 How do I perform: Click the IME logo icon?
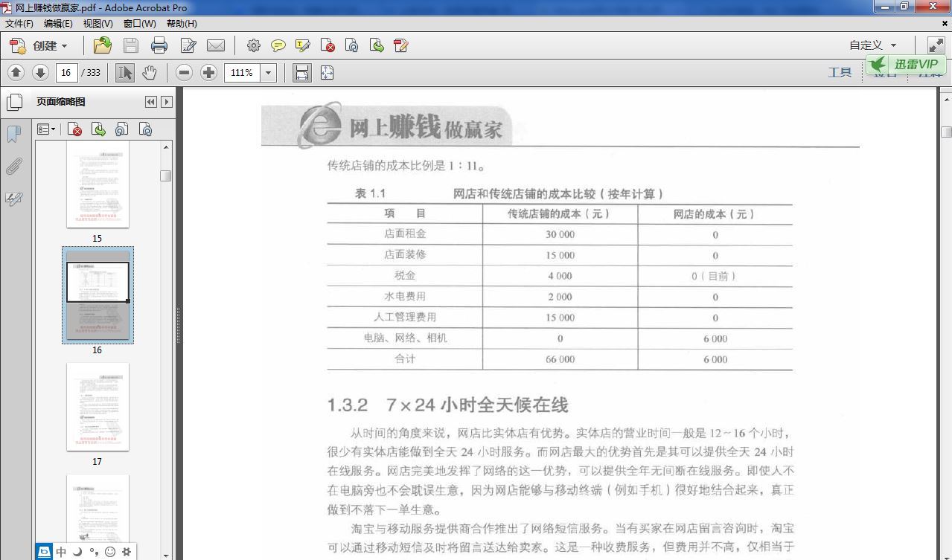(45, 552)
